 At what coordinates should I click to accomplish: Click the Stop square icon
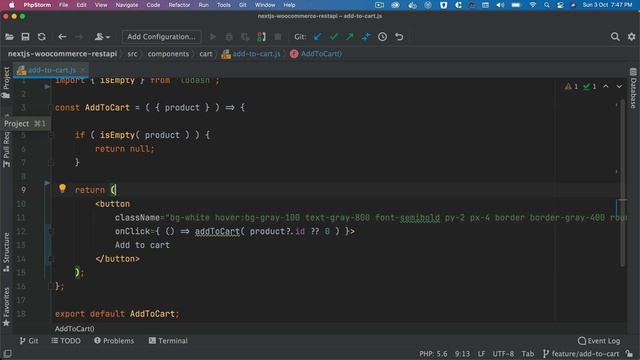[x=278, y=37]
